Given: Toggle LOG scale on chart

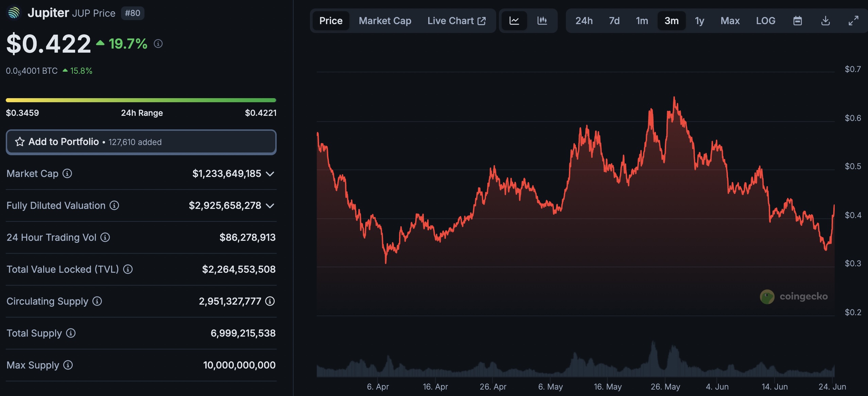Looking at the screenshot, I should [766, 21].
